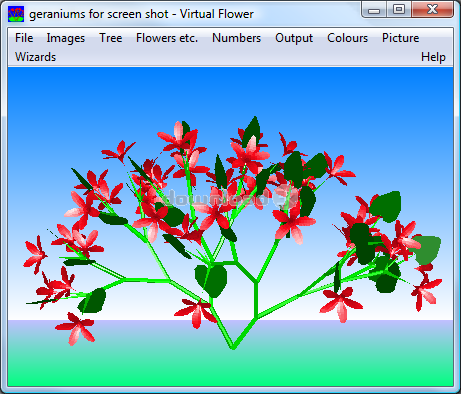This screenshot has width=461, height=394.
Task: Click the heart-shaped dark leaf near the central stem
Action: tap(211, 280)
